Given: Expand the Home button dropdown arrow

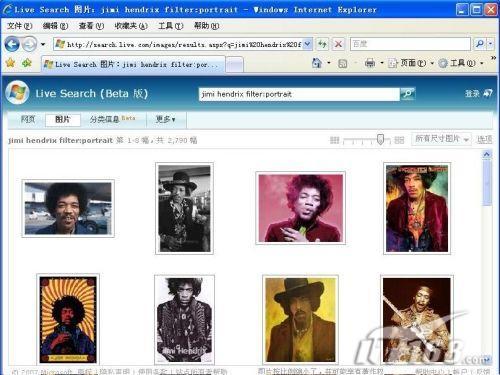Looking at the screenshot, I should pyautogui.click(x=329, y=63).
